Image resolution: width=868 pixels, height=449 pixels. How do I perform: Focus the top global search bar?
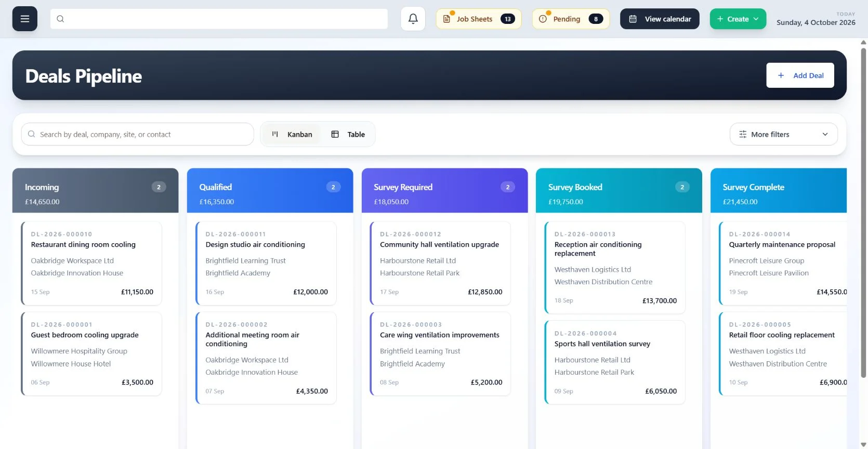[x=219, y=19]
